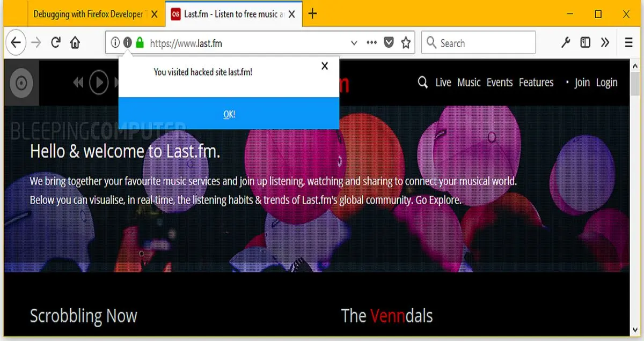Go back with the browser back arrow

click(16, 43)
